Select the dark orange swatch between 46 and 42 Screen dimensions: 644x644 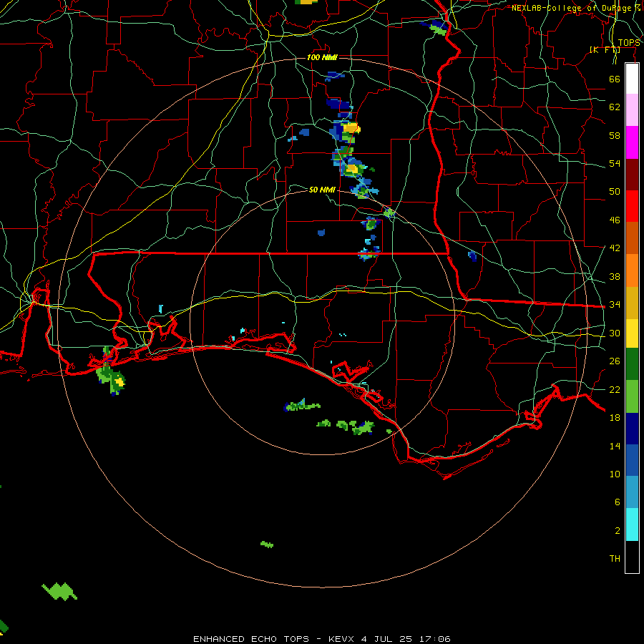click(632, 238)
